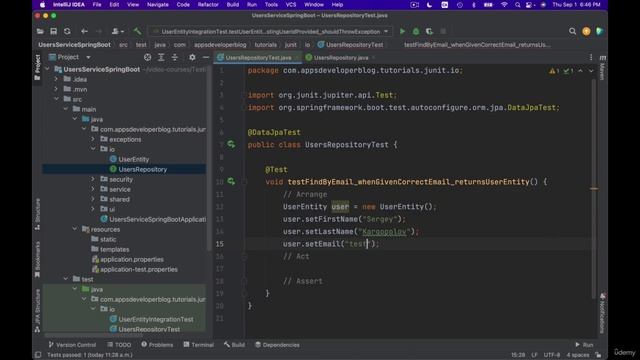The image size is (640, 360).
Task: Click the Select Opened File target icon
Action: tap(147, 58)
